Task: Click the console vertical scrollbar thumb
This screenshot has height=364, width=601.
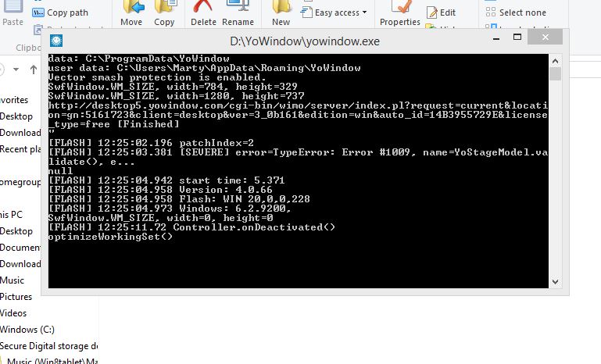Action: 555,74
